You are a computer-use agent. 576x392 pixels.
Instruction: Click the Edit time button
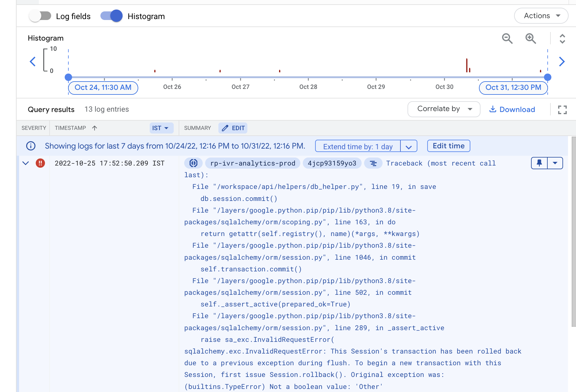tap(448, 146)
